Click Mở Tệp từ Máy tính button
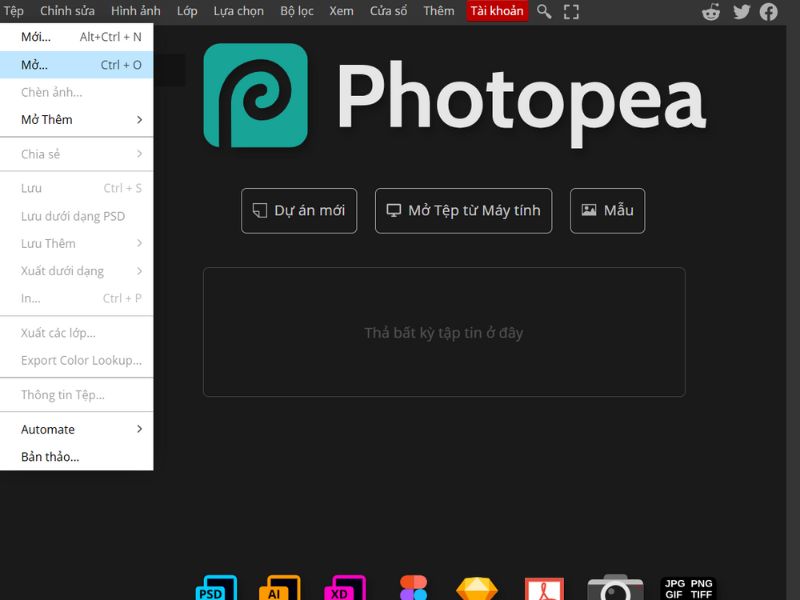Screen dimensions: 800x600 tap(463, 211)
